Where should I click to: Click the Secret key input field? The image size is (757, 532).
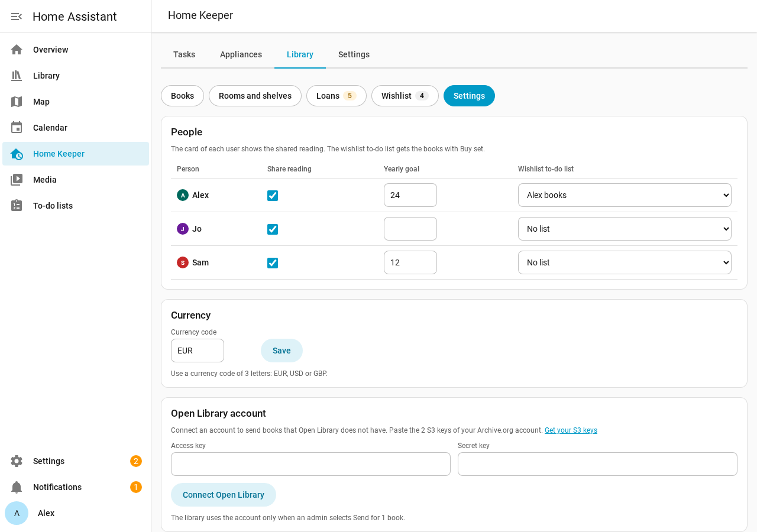[597, 464]
